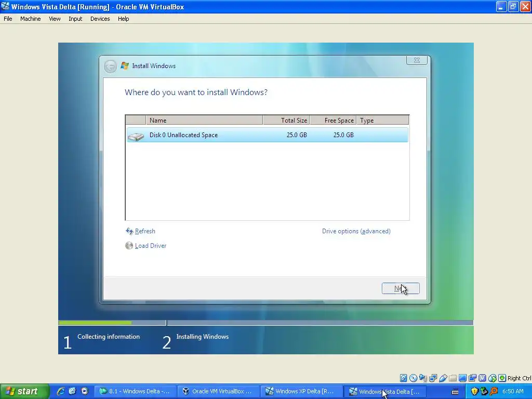Click the Type column header
Image resolution: width=532 pixels, height=399 pixels.
tap(383, 120)
